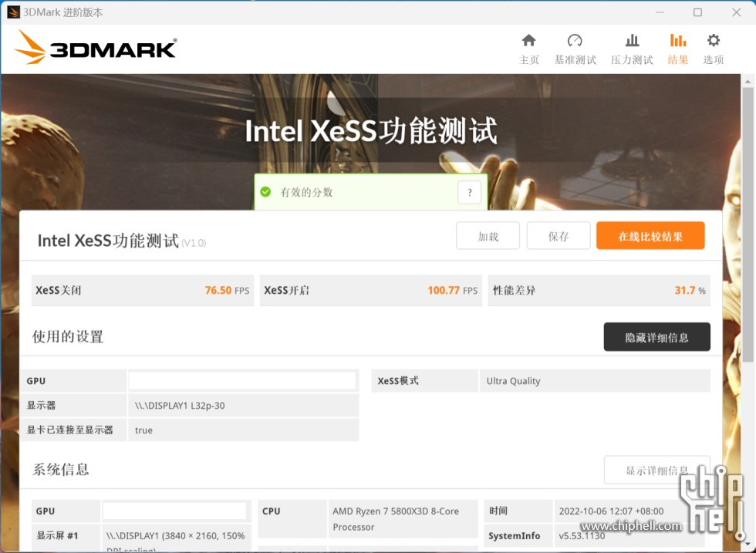756x553 pixels.
Task: Open the 压力测试 stress test icon
Action: point(632,40)
